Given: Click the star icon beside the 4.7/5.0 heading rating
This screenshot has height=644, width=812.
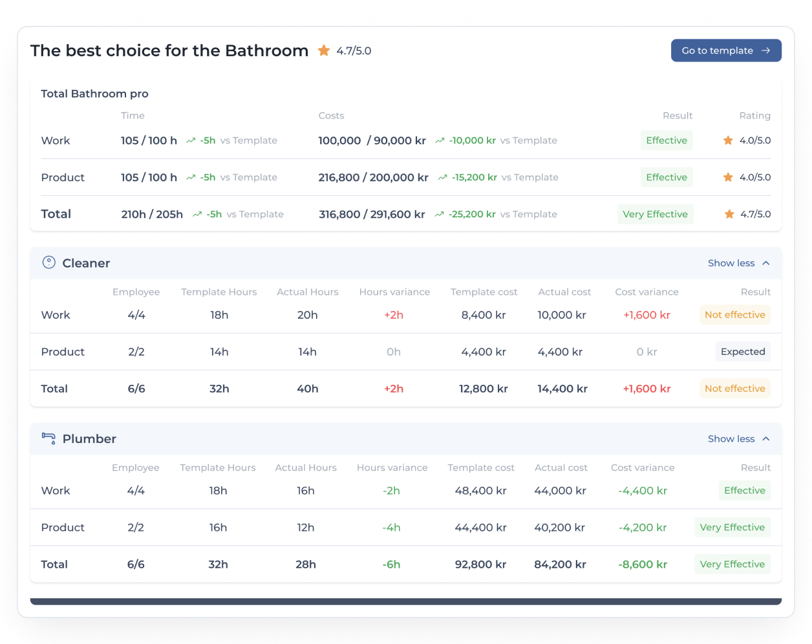Looking at the screenshot, I should tap(324, 50).
